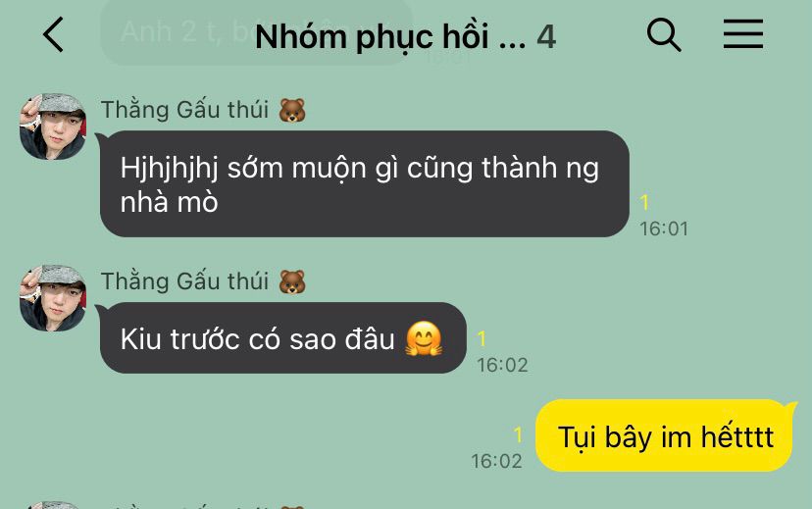Tap the 16:01 timestamp
This screenshot has width=812, height=509.
664,229
